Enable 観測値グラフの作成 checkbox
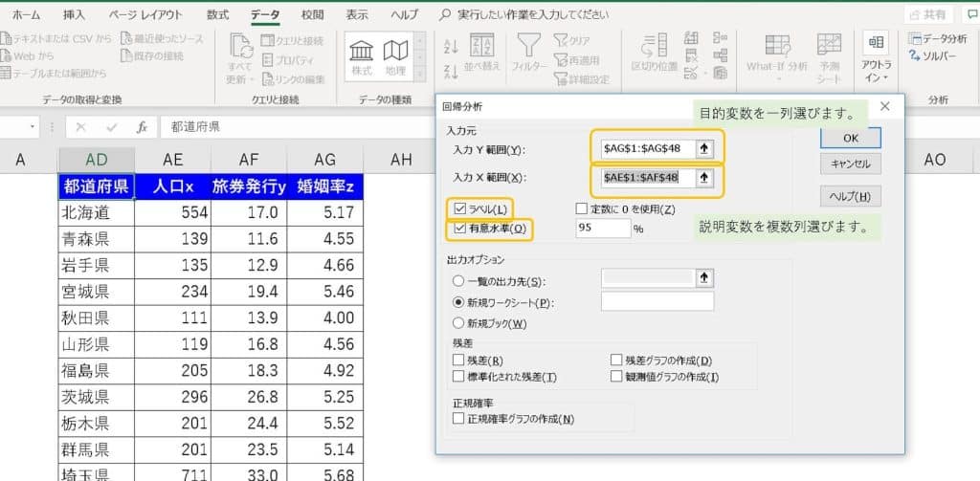Viewport: 980px width, 481px height. pos(616,377)
